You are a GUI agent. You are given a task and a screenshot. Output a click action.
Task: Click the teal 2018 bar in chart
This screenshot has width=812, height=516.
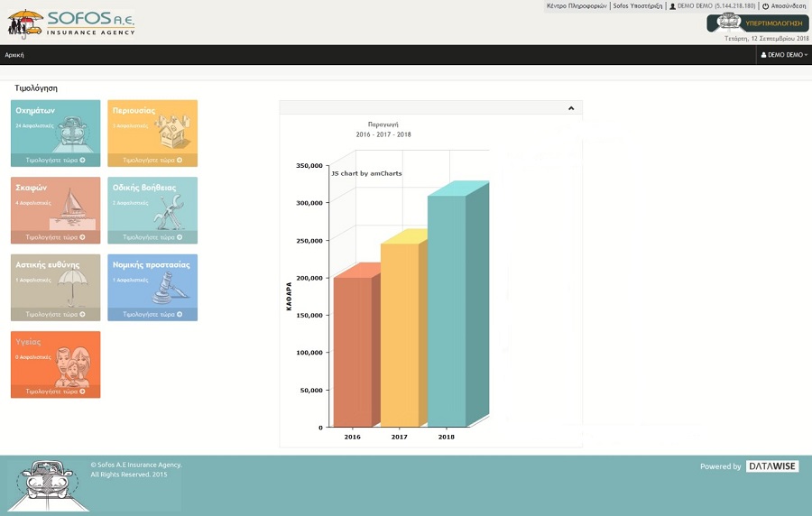pos(447,311)
